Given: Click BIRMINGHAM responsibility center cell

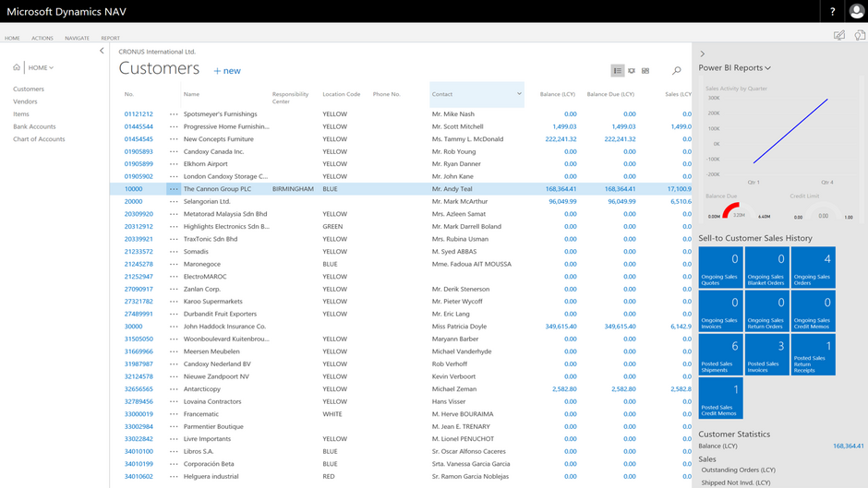Looking at the screenshot, I should click(293, 189).
